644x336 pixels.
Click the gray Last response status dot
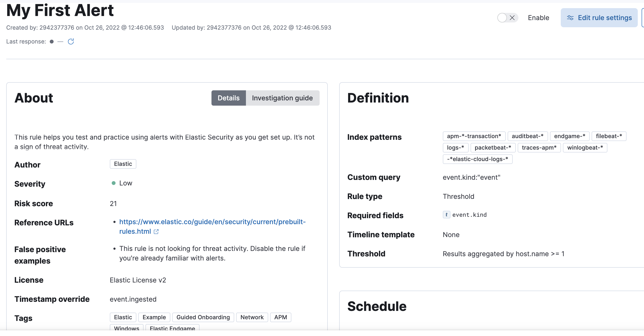[51, 42]
